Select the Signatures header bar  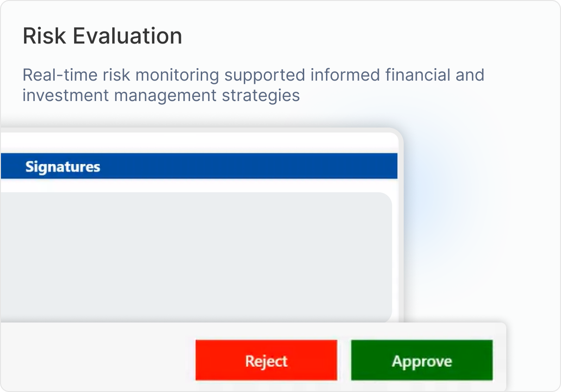(198, 166)
